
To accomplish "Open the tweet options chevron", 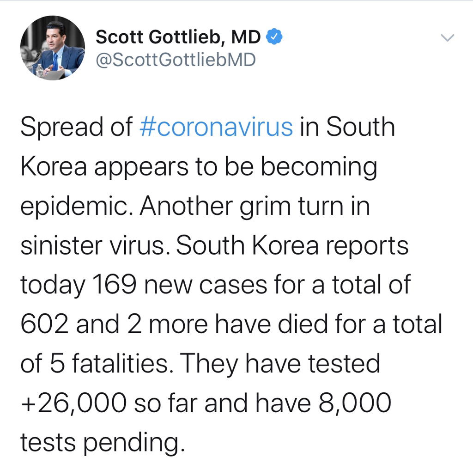I will (x=448, y=38).
